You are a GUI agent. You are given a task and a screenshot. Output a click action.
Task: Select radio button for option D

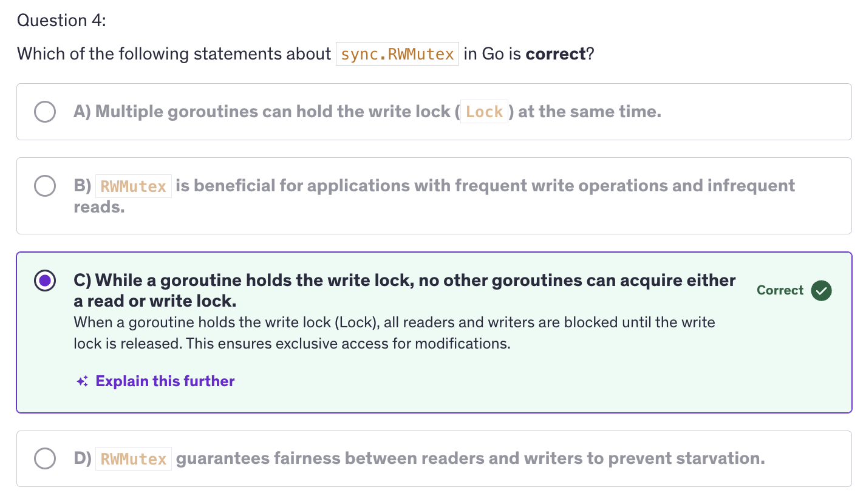45,458
